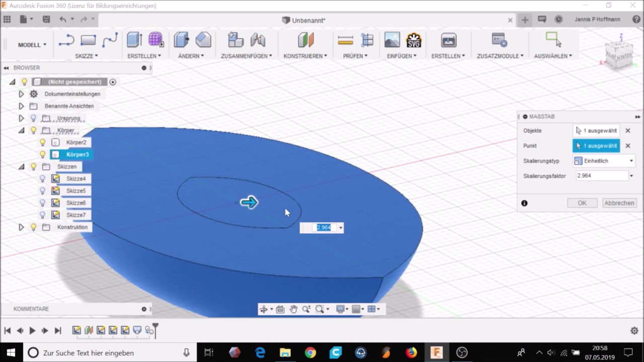Collapse the Skizzen folder
The width and height of the screenshot is (644, 362).
click(21, 166)
